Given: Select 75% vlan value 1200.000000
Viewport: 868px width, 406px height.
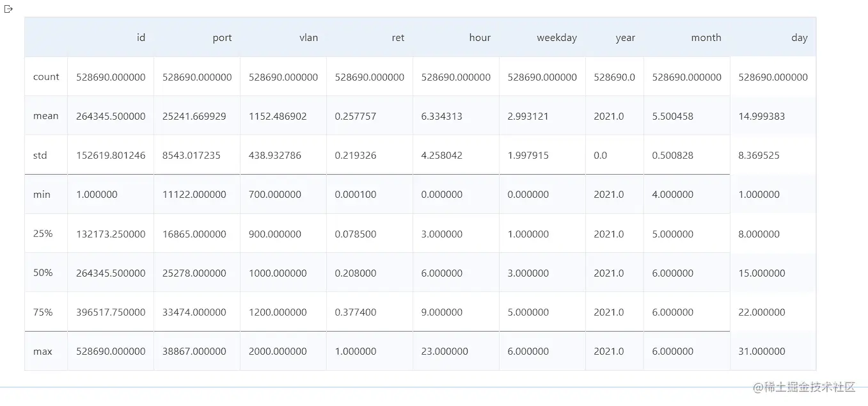Looking at the screenshot, I should tap(278, 313).
